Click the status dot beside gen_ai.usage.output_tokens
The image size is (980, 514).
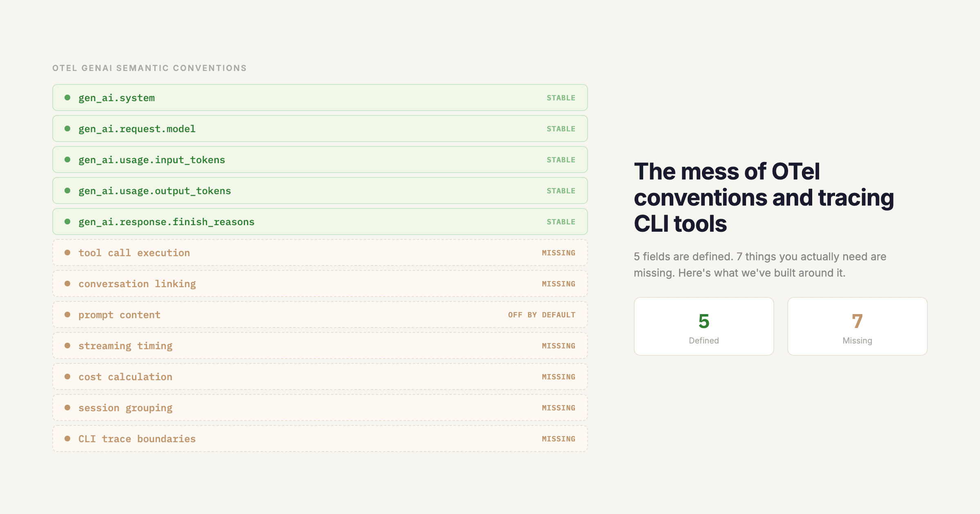(68, 191)
